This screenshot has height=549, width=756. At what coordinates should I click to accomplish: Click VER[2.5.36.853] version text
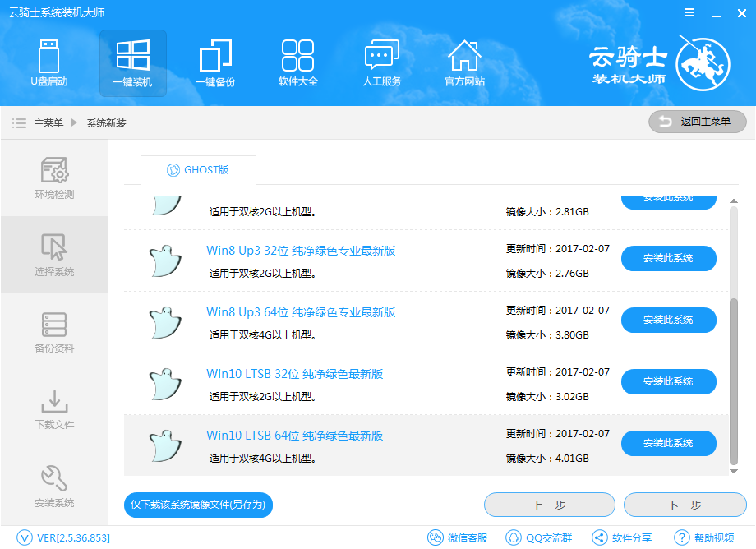tap(73, 538)
